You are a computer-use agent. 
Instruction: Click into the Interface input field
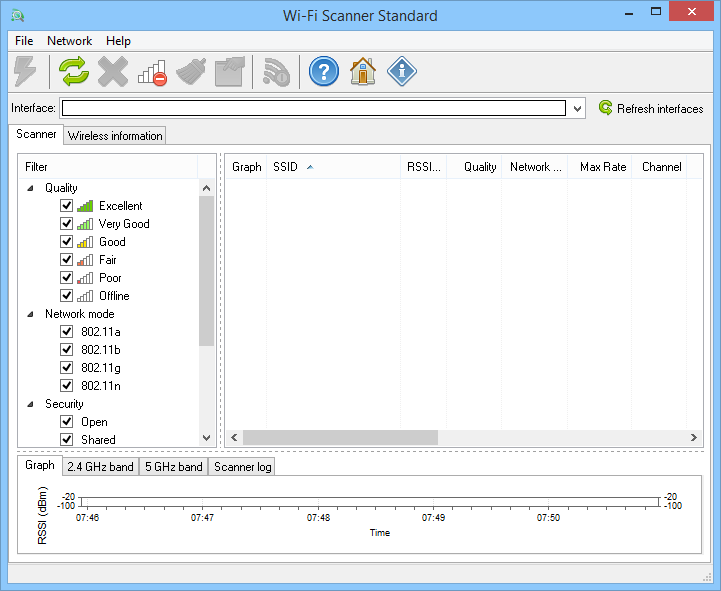point(314,108)
